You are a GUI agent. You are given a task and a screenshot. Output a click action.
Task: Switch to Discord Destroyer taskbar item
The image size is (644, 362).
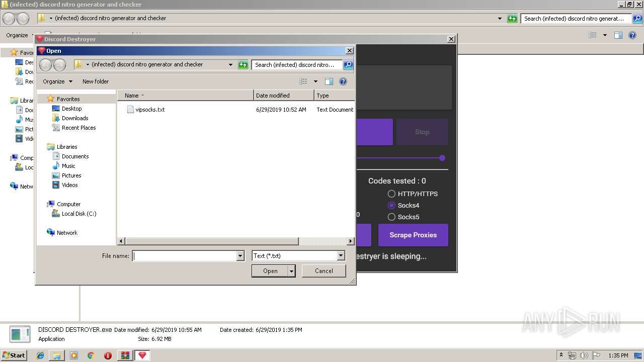click(142, 355)
